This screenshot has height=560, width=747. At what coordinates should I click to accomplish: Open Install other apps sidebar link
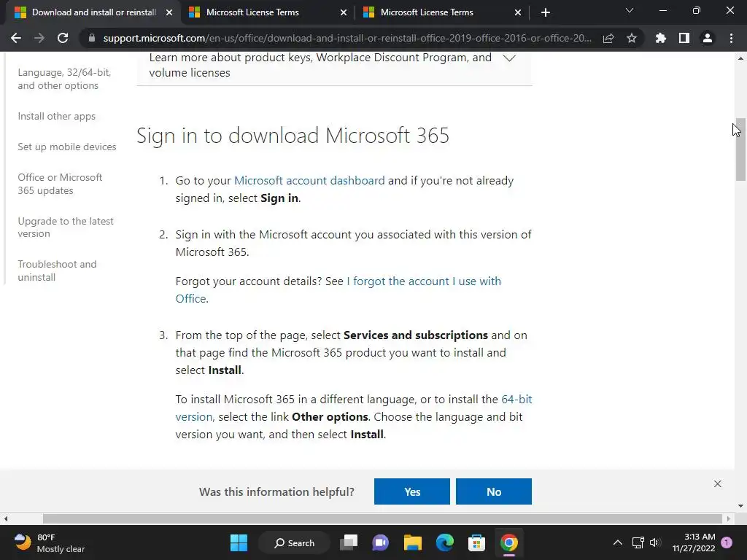[x=57, y=116]
